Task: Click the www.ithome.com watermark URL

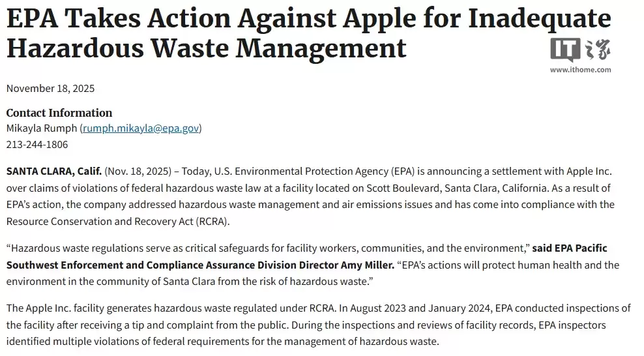Action: (x=580, y=70)
